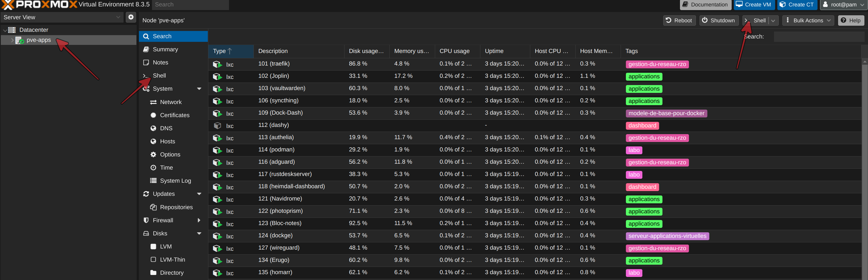Select the Summary menu item

pyautogui.click(x=165, y=50)
